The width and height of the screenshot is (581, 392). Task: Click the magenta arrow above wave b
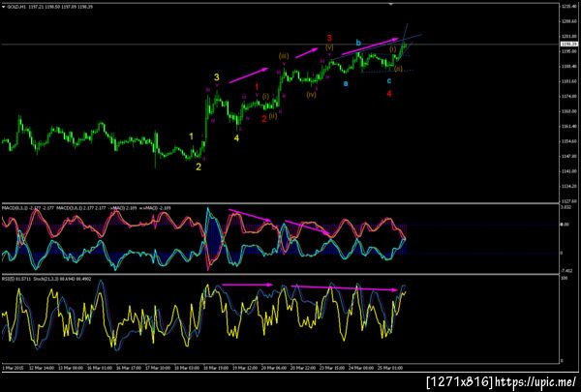pyautogui.click(x=370, y=46)
